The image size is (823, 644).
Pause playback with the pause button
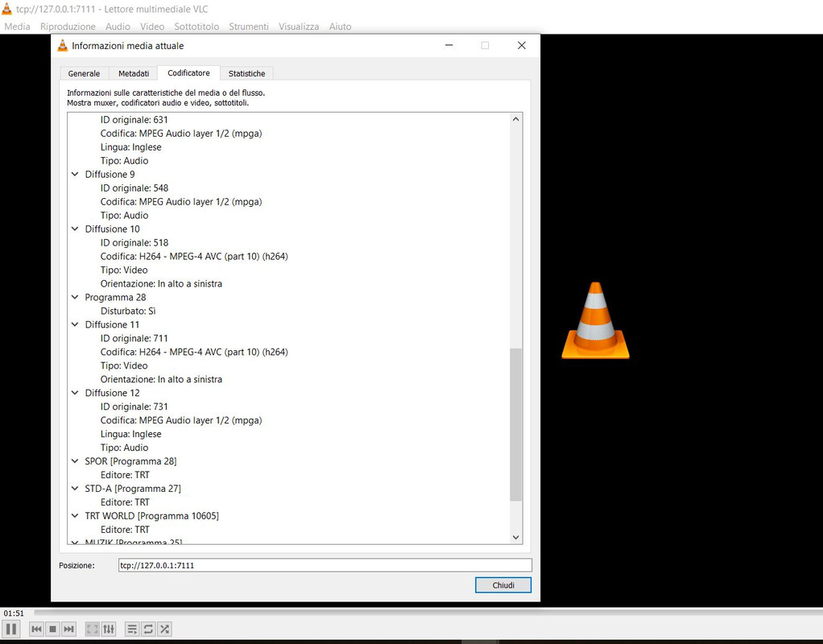tap(11, 629)
